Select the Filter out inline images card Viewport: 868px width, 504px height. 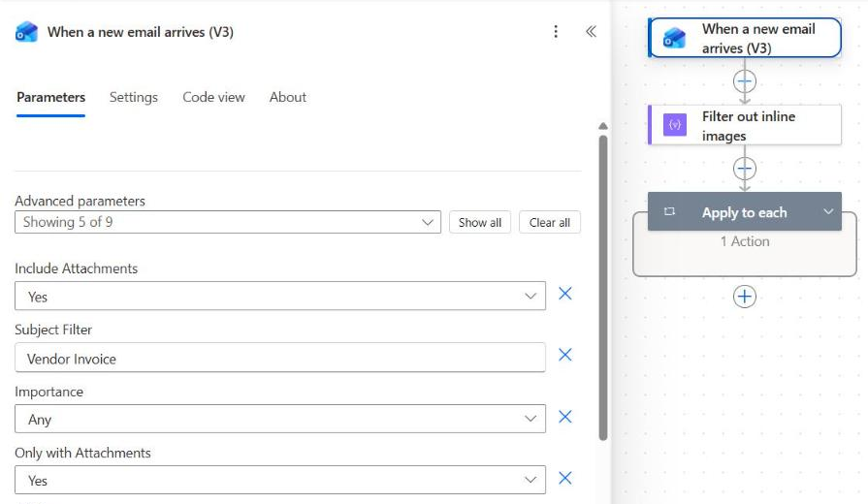tap(745, 125)
